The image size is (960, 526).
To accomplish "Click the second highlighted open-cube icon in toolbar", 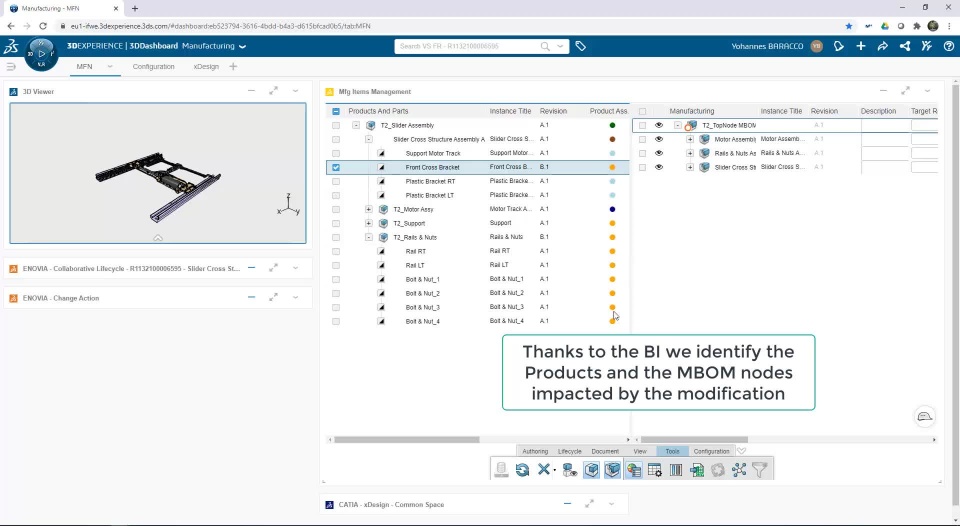I will click(x=612, y=470).
